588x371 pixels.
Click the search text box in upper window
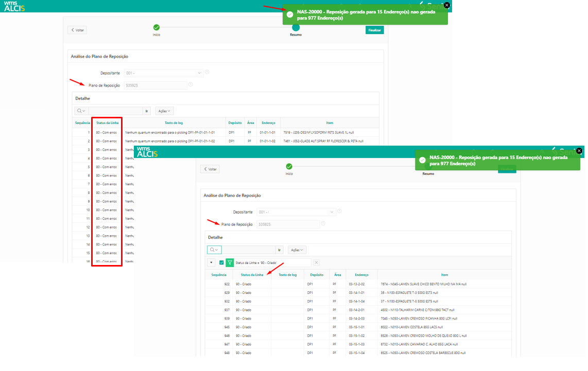point(115,111)
